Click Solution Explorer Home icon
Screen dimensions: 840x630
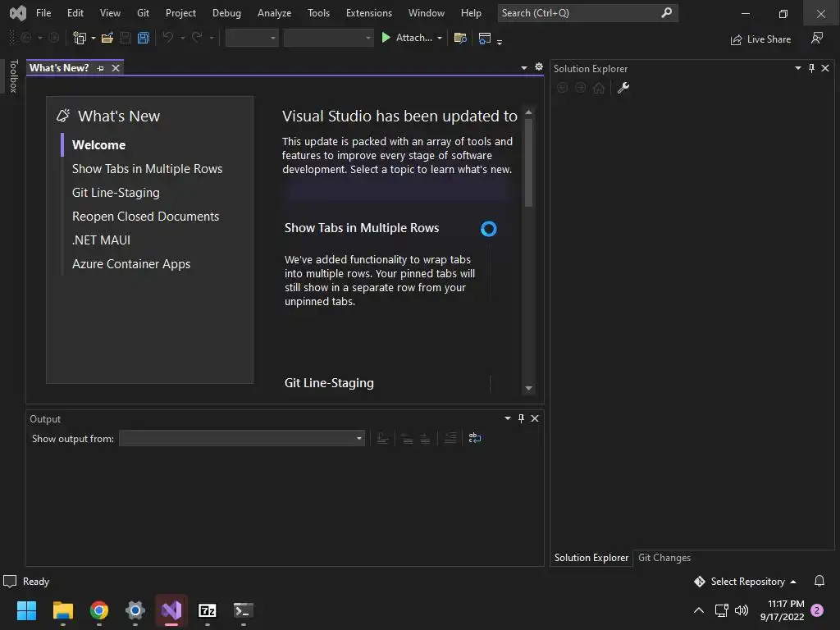pyautogui.click(x=599, y=88)
